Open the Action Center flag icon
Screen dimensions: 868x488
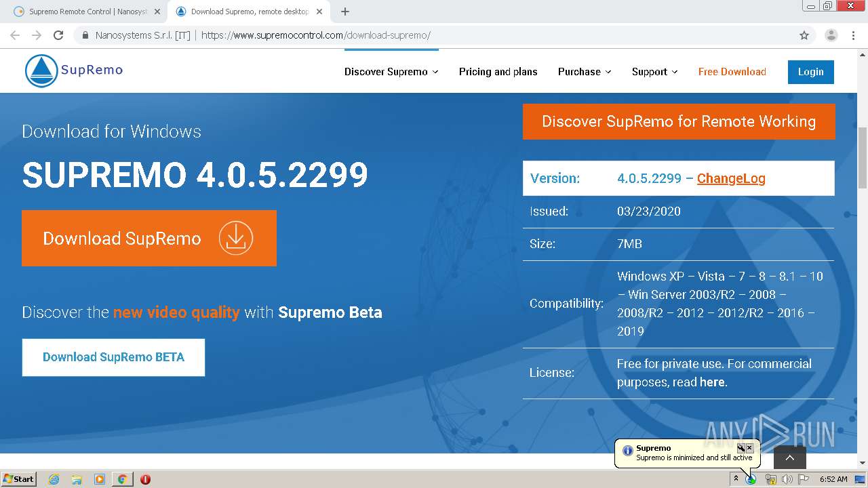point(804,479)
